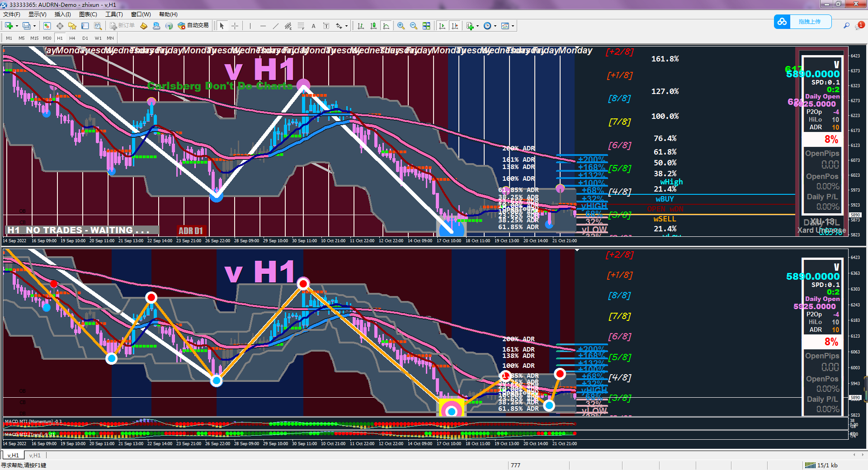Screen dimensions: 868x470
Task: Open the notifications chat bubble
Action: pyautogui.click(x=859, y=26)
